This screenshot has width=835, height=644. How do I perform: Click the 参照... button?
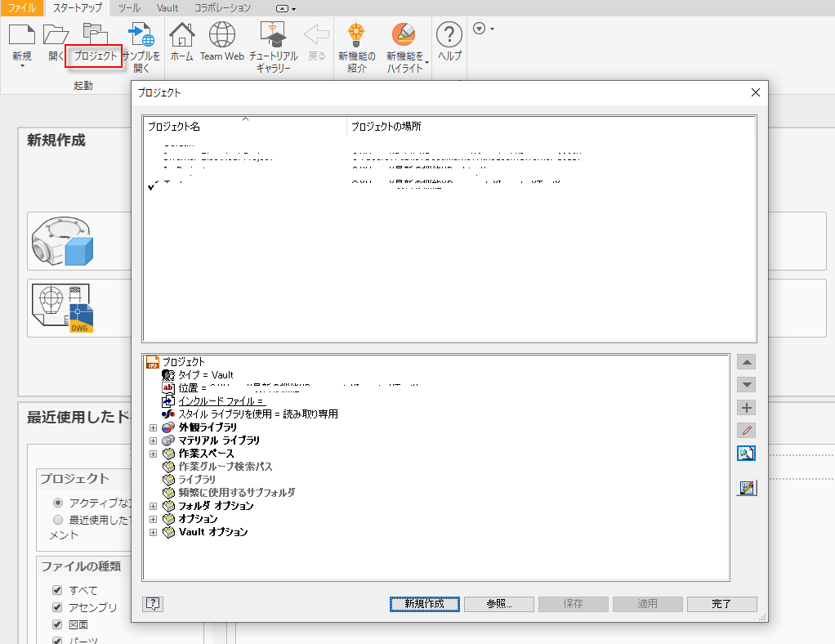click(x=499, y=604)
